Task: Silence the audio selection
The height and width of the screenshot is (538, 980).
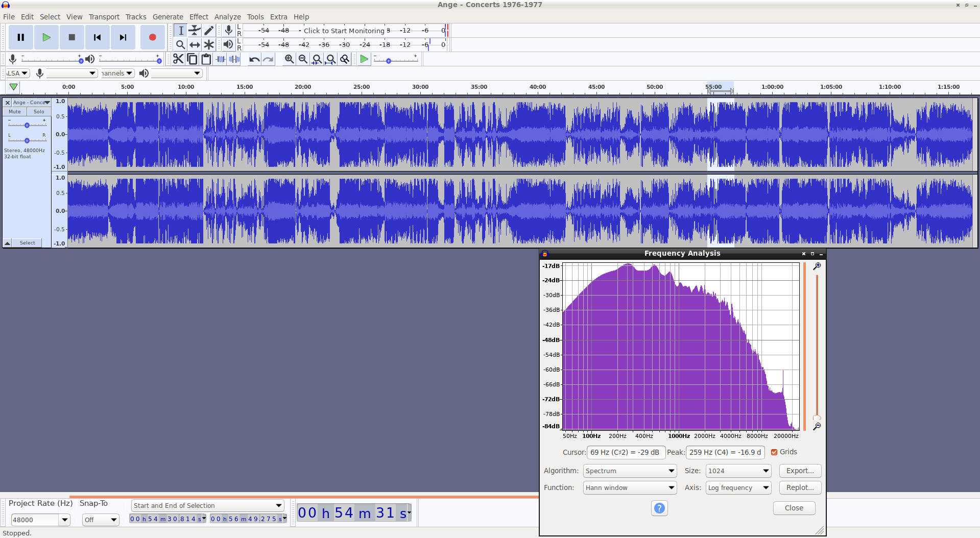Action: [x=234, y=59]
